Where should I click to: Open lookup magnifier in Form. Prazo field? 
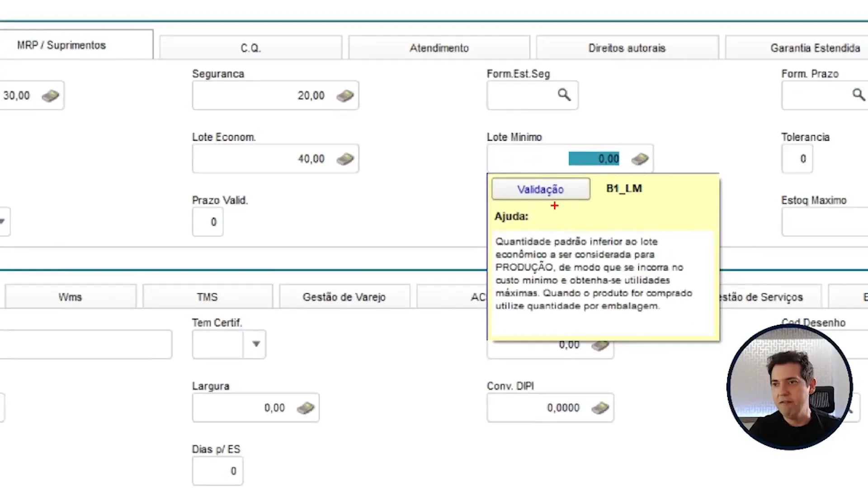[858, 95]
